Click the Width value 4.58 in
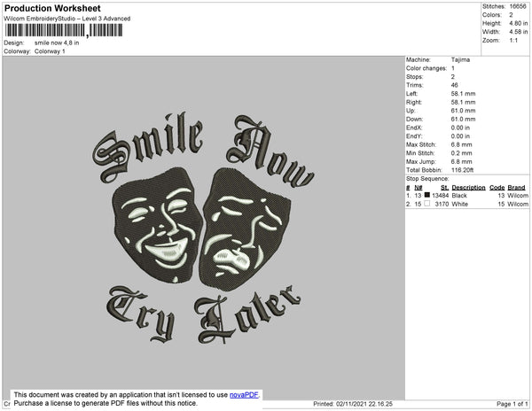 (519, 32)
